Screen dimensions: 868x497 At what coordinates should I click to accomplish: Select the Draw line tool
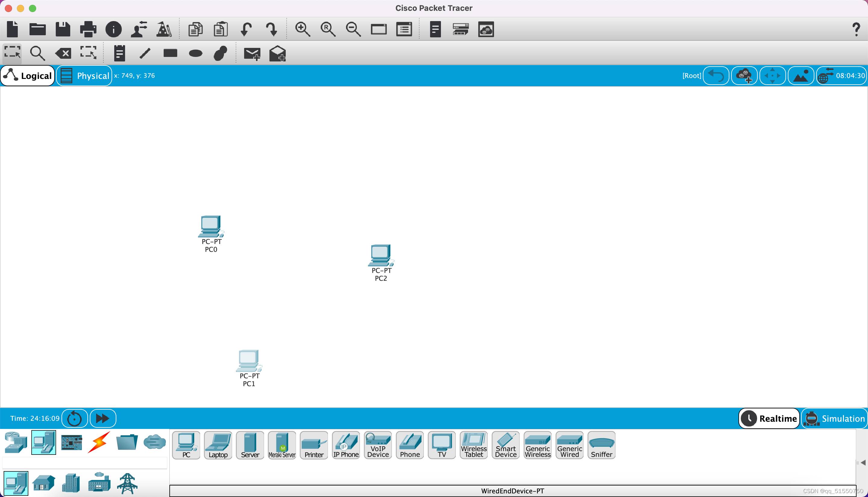[145, 53]
